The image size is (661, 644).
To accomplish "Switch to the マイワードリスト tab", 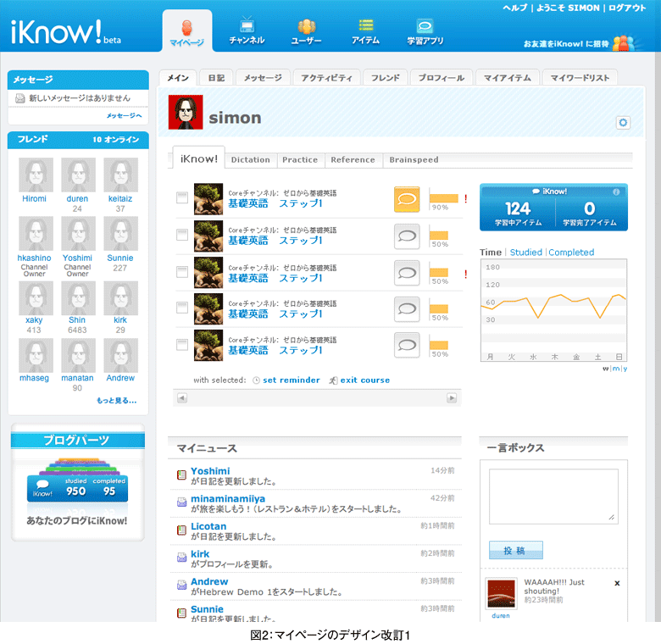I will [580, 78].
